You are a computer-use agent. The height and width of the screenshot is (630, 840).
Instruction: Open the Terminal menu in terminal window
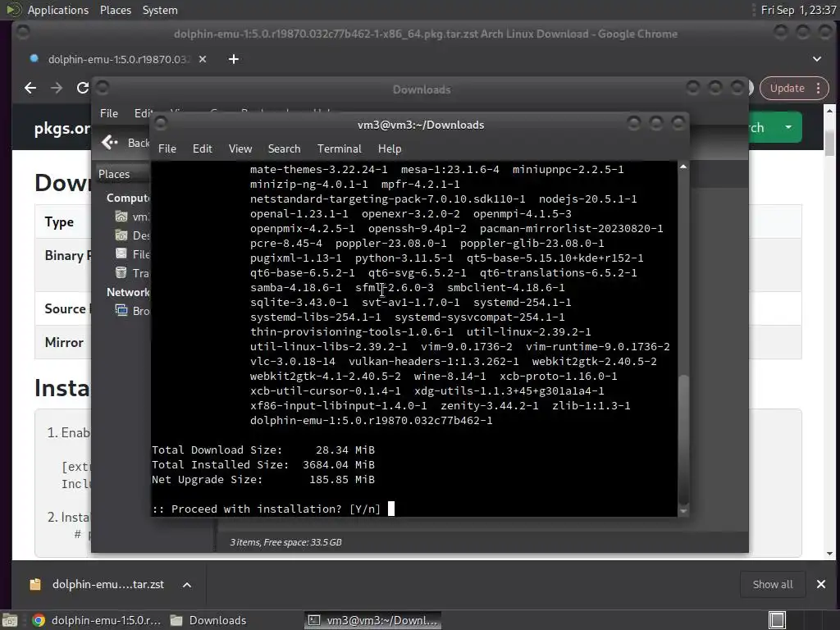click(339, 149)
